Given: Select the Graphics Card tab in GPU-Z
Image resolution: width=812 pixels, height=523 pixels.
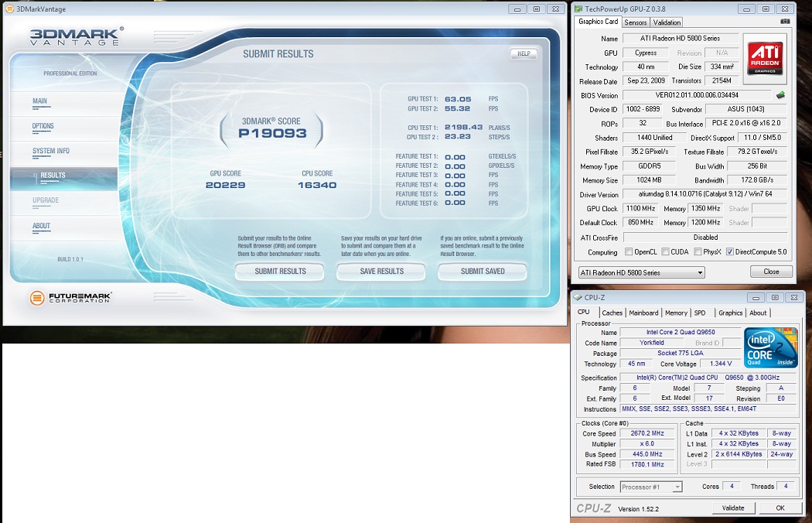Looking at the screenshot, I should coord(598,22).
